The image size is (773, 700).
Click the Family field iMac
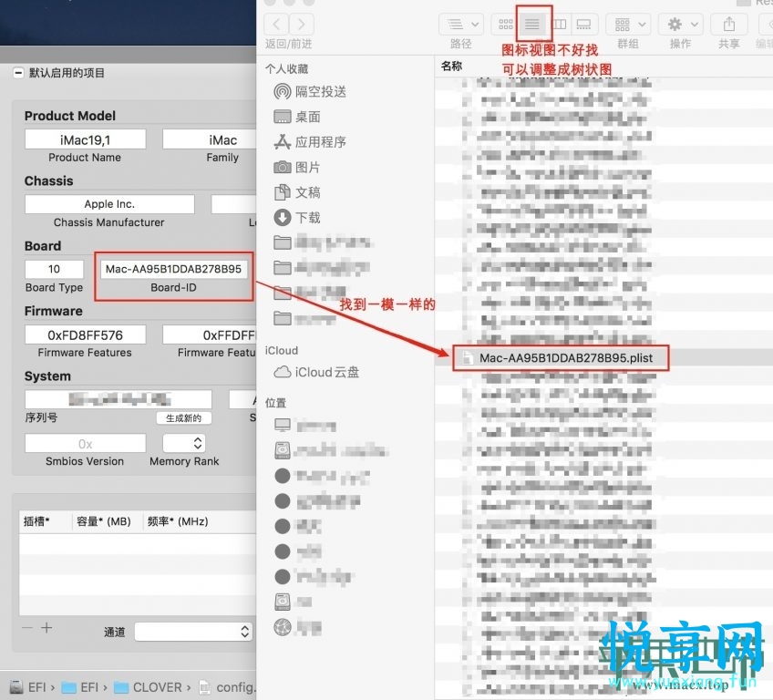pyautogui.click(x=210, y=140)
